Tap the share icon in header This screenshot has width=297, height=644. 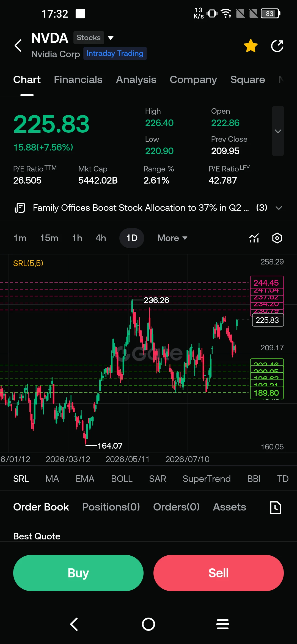click(x=277, y=46)
